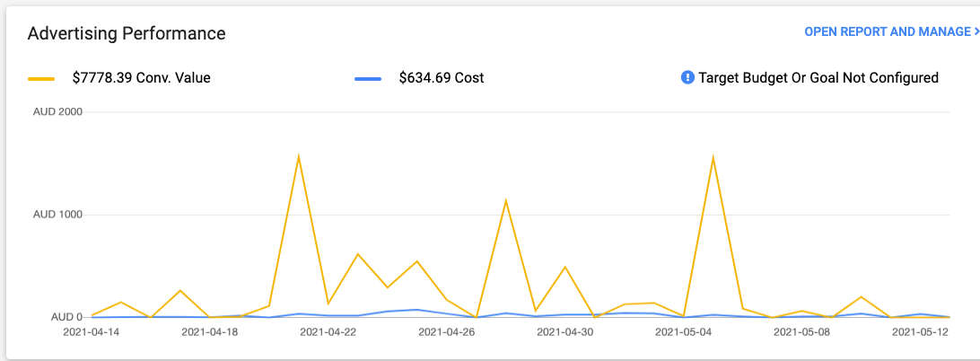Click the 2021-05-08 axis date label
Viewport: 980px width, 361px height.
802,332
